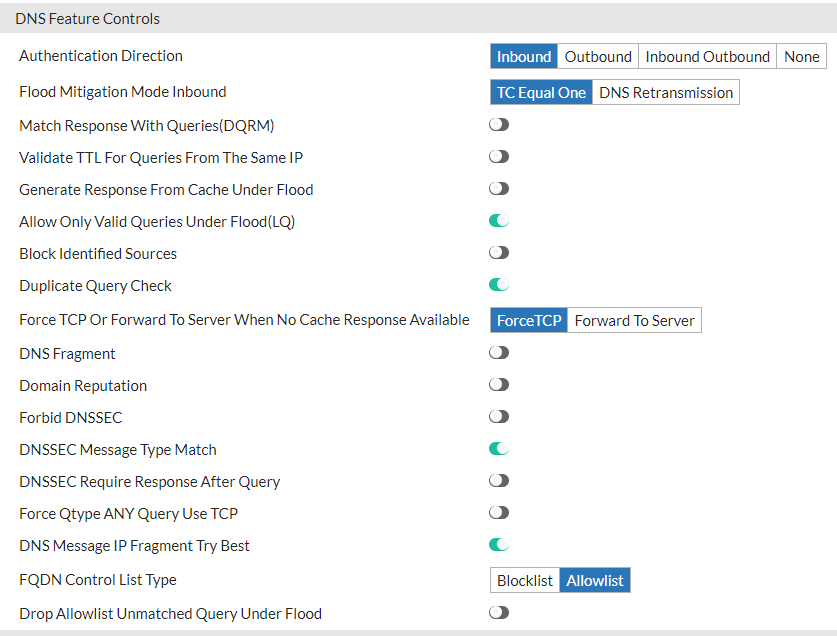Choose DNS Retransmission flood mitigation mode
This screenshot has height=636, width=837.
(x=655, y=92)
